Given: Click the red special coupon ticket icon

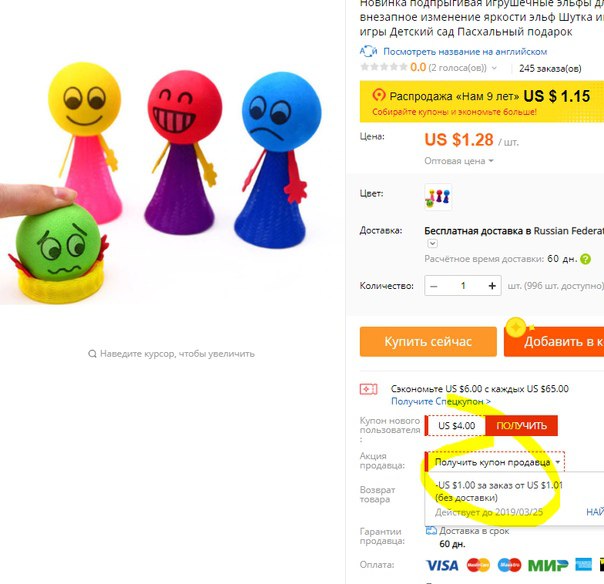Looking at the screenshot, I should [368, 389].
